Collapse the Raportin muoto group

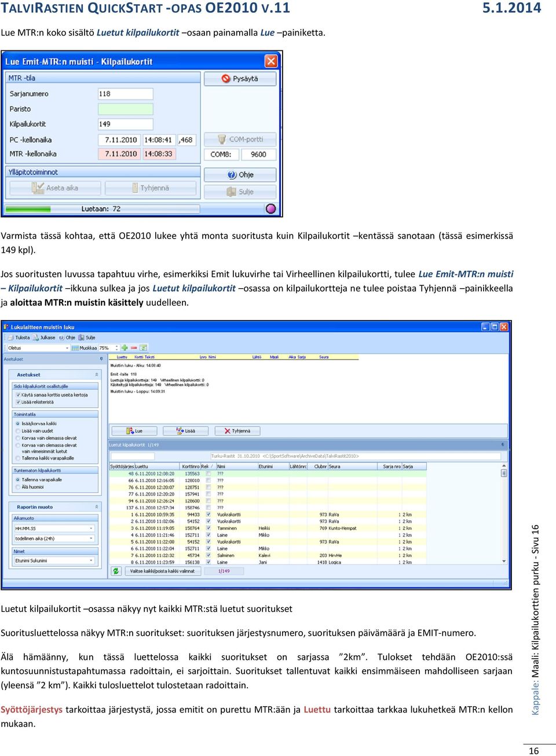coord(97,507)
